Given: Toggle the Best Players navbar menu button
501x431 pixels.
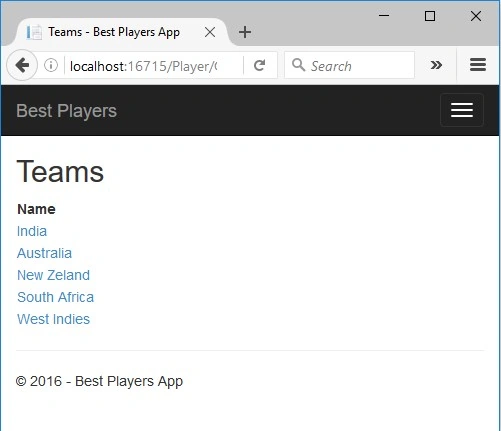Looking at the screenshot, I should pos(462,110).
